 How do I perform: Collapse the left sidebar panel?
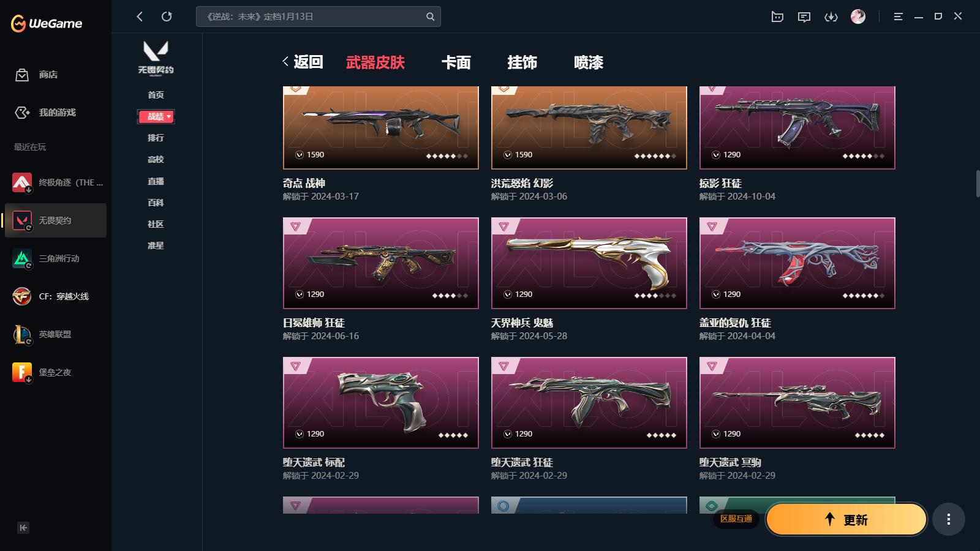23,528
